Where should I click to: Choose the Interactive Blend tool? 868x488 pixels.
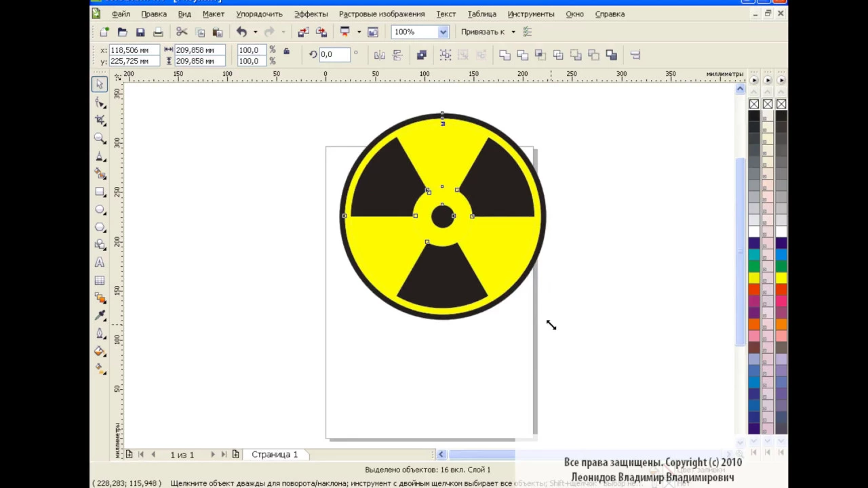click(x=100, y=298)
